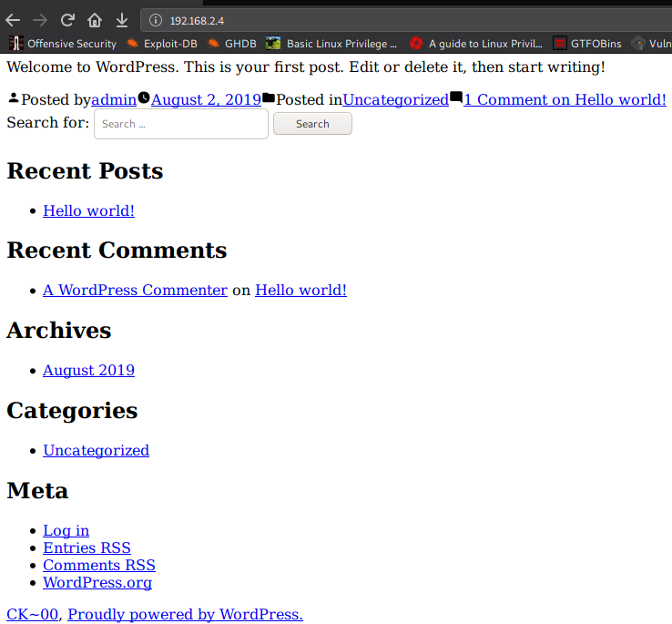This screenshot has height=624, width=672.
Task: Click the address bar URL
Action: tap(197, 21)
